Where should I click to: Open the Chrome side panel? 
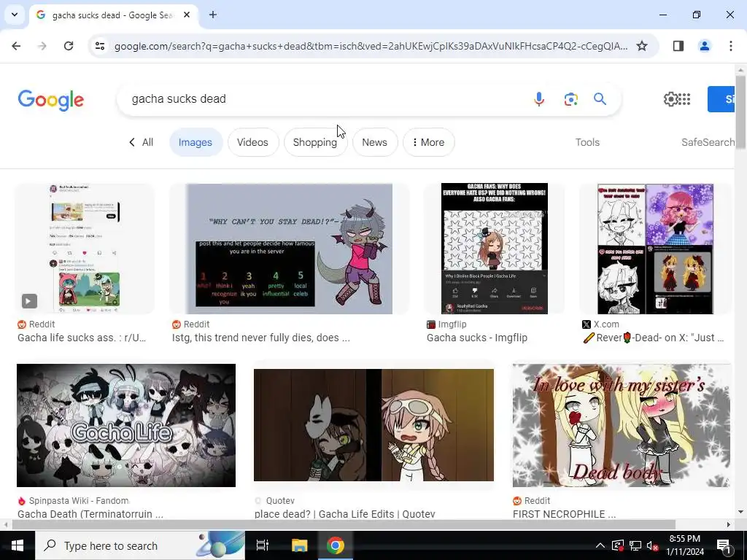click(x=678, y=46)
